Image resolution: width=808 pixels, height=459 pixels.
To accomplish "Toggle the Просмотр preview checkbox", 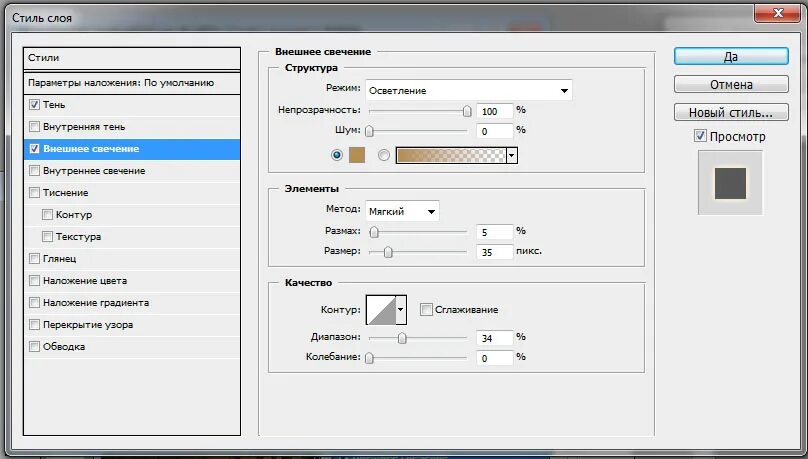I will tap(700, 136).
